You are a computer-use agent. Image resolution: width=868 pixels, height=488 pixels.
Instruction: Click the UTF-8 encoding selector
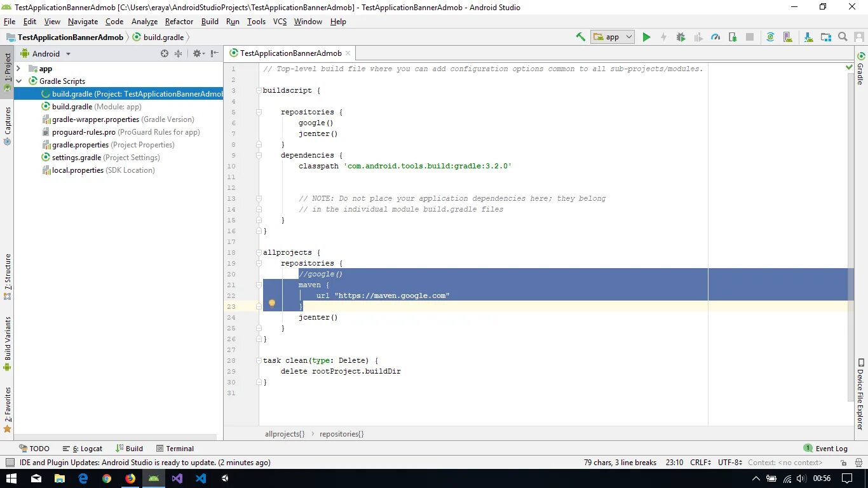(730, 463)
